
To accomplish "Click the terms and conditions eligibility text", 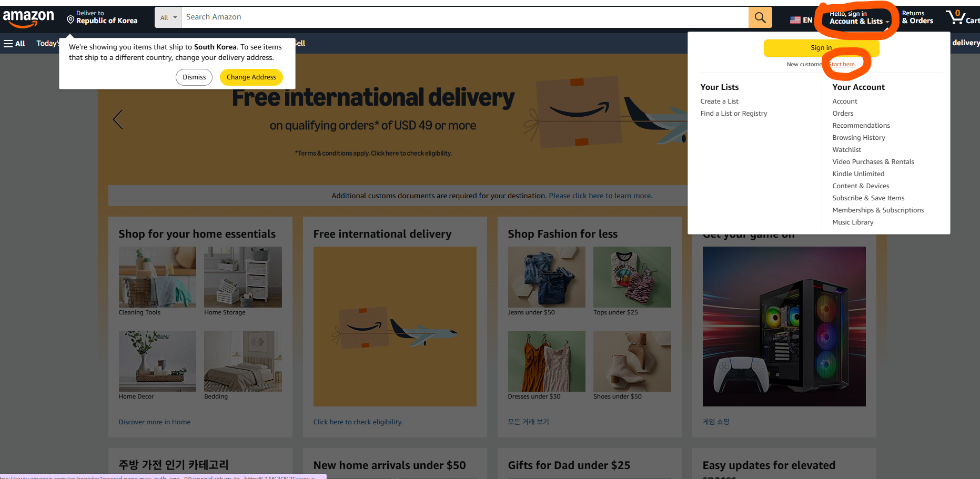I will click(x=373, y=154).
